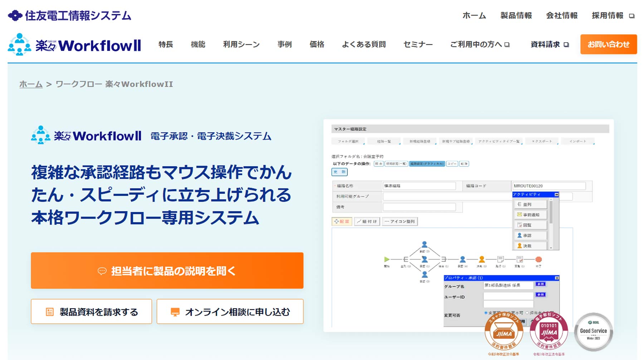Click エクスポート tab in product screenshot

tap(542, 141)
